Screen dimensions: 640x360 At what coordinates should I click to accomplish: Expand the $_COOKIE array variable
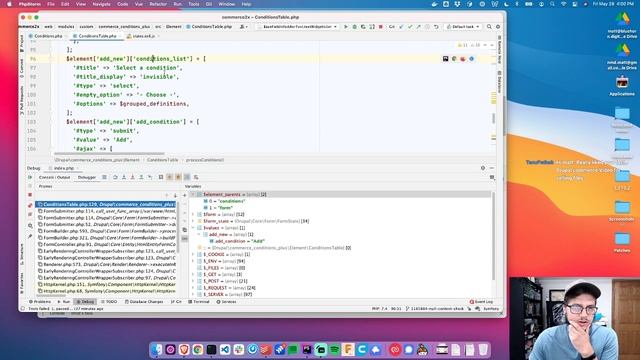coord(193,254)
